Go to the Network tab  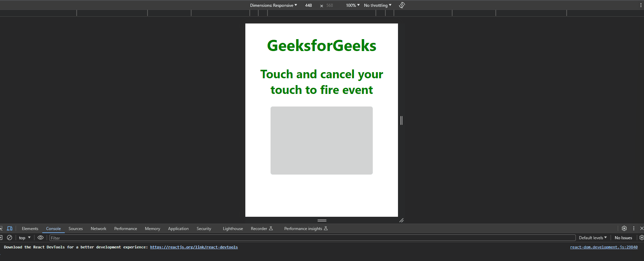[98, 229]
